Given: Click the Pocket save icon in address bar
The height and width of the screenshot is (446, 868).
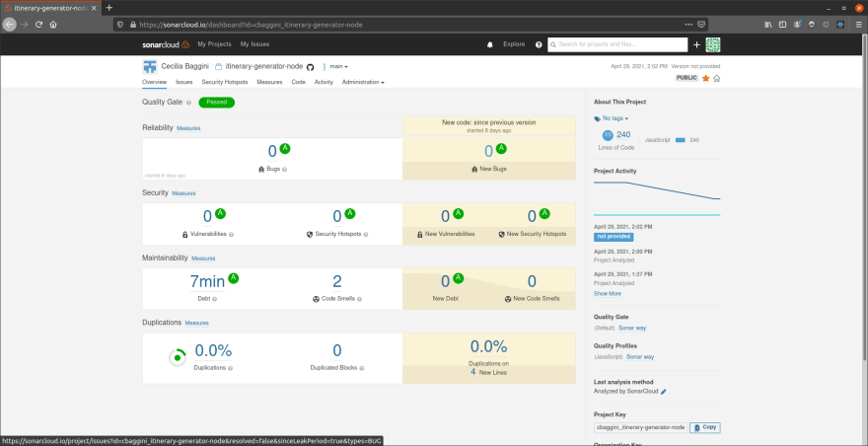Looking at the screenshot, I should (x=701, y=25).
